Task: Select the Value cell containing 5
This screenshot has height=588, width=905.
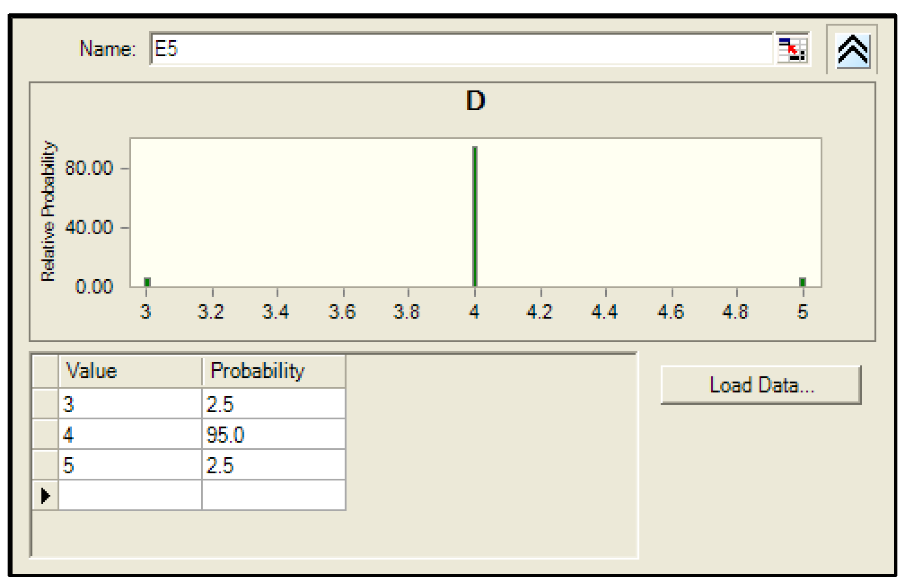Action: pyautogui.click(x=130, y=465)
